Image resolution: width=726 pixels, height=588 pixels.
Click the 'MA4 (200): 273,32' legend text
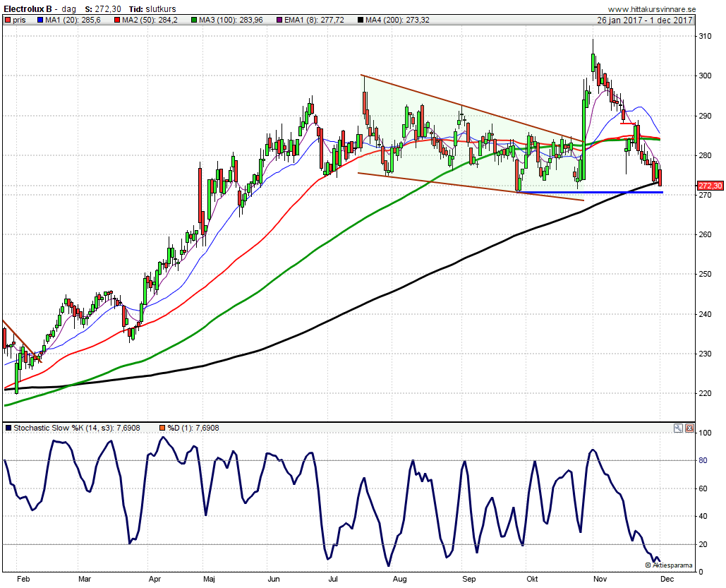(397, 20)
